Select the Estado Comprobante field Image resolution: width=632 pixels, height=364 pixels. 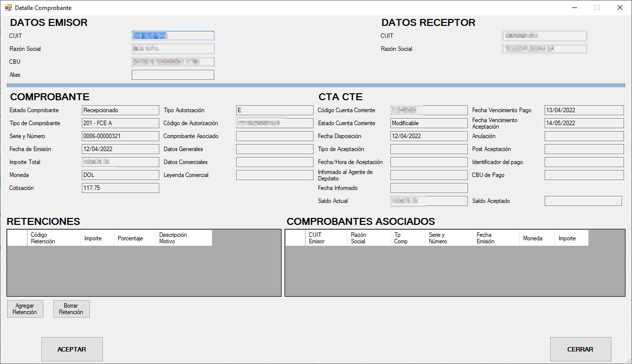click(x=120, y=110)
